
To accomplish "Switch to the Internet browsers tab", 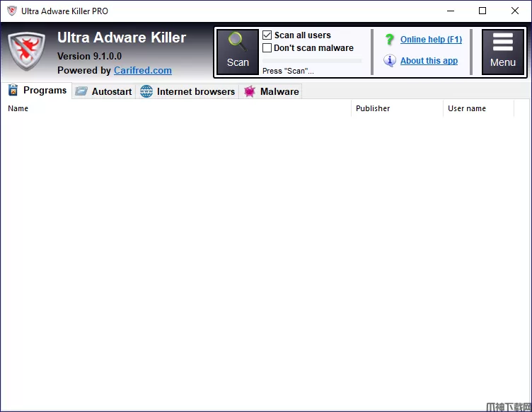I will point(187,91).
